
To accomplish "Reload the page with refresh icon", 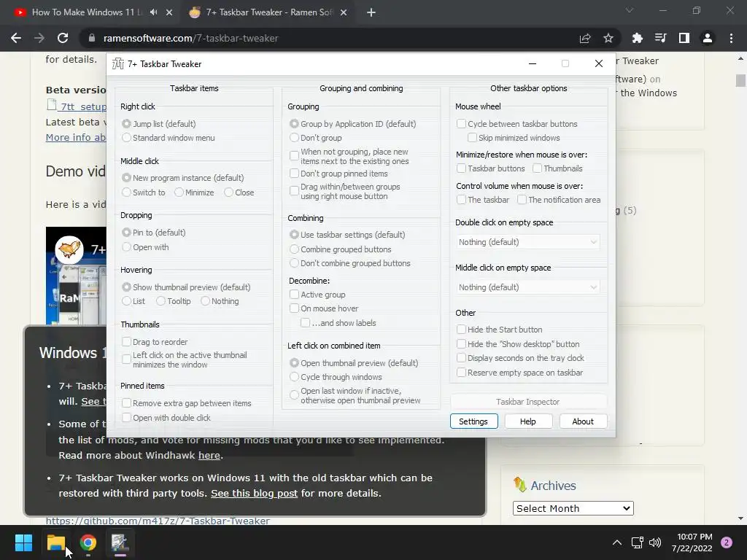I will coord(63,38).
